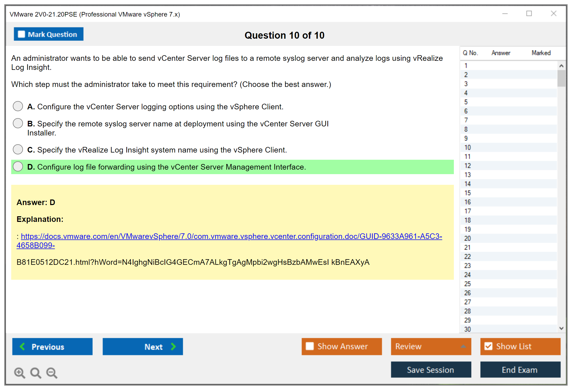Toggle the Mark Question checkbox
This screenshot has width=574, height=392.
pos(21,34)
